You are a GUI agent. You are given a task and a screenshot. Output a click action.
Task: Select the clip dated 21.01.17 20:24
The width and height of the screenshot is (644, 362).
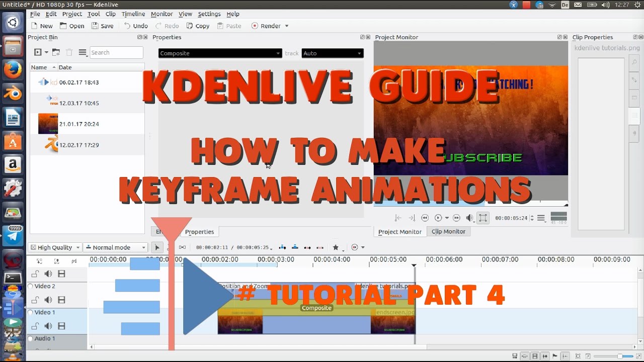click(87, 124)
